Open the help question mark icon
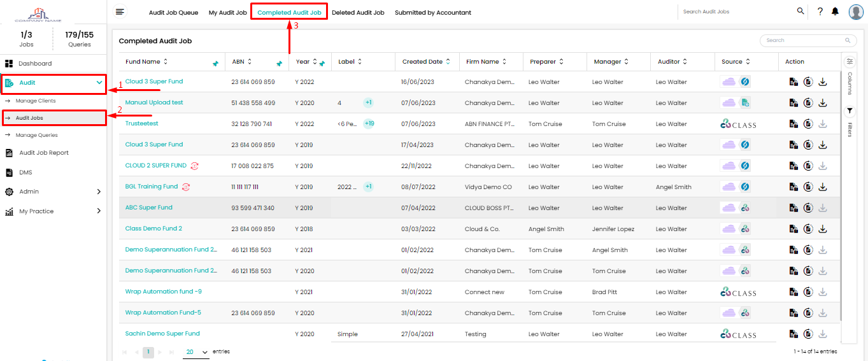Image resolution: width=868 pixels, height=361 pixels. pyautogui.click(x=820, y=11)
